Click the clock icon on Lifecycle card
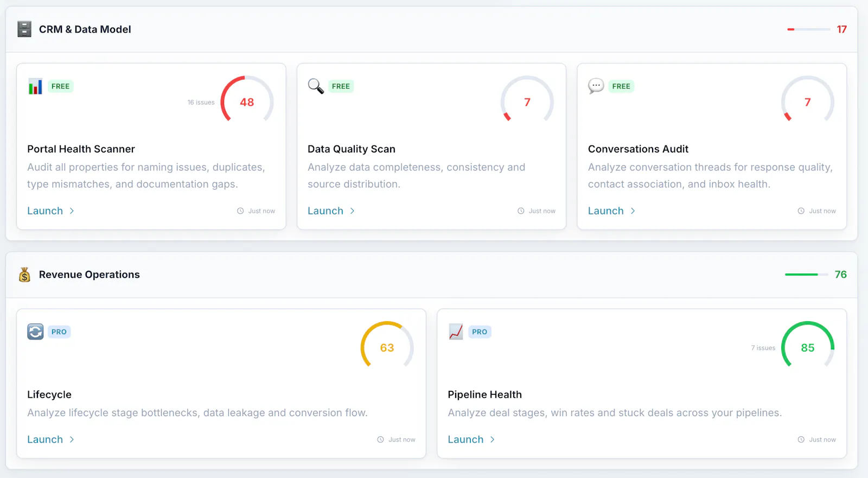The height and width of the screenshot is (478, 868). (380, 439)
